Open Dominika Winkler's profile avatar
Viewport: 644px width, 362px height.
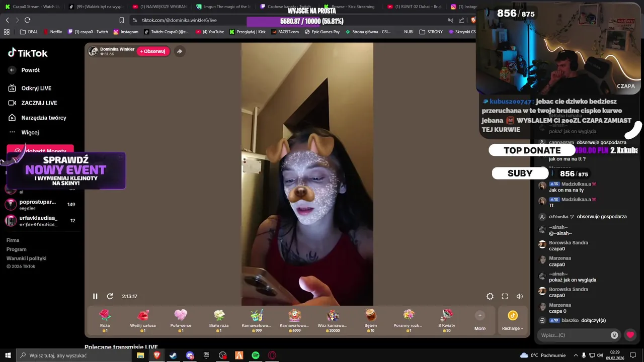pyautogui.click(x=93, y=51)
